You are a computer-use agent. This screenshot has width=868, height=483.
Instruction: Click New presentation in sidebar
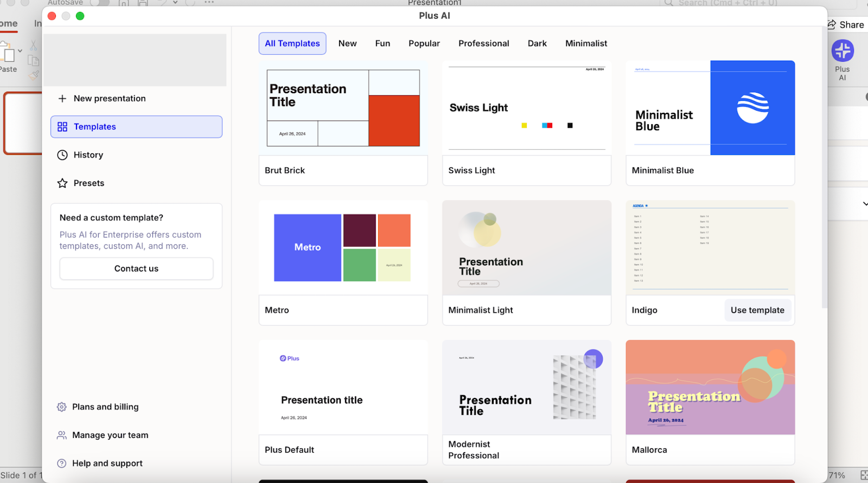point(137,99)
